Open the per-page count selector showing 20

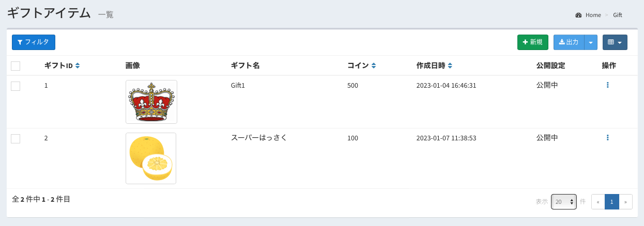563,202
